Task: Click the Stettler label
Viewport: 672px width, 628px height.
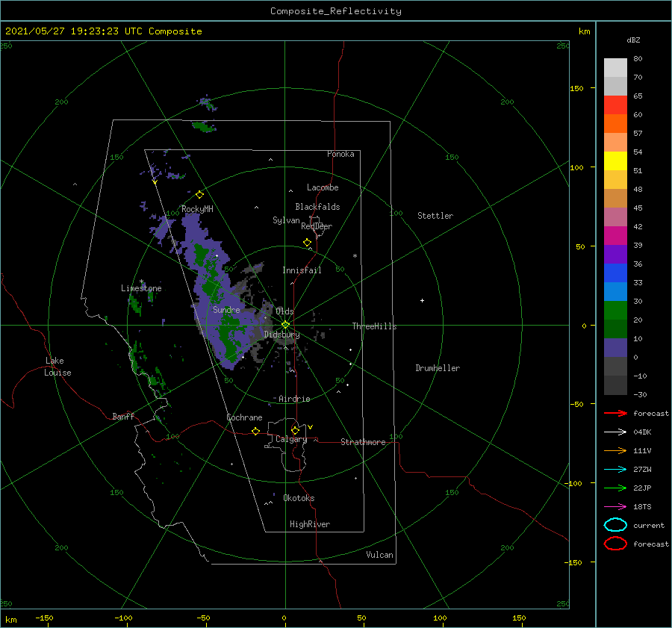Action: [x=435, y=216]
